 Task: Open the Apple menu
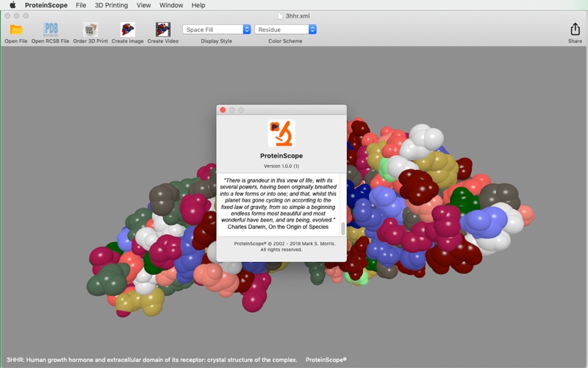coord(12,5)
